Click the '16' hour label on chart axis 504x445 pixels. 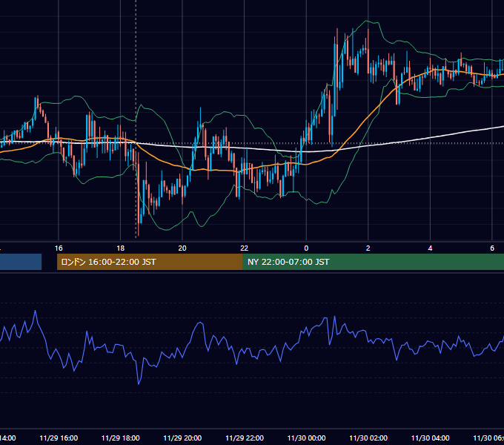[x=59, y=248]
